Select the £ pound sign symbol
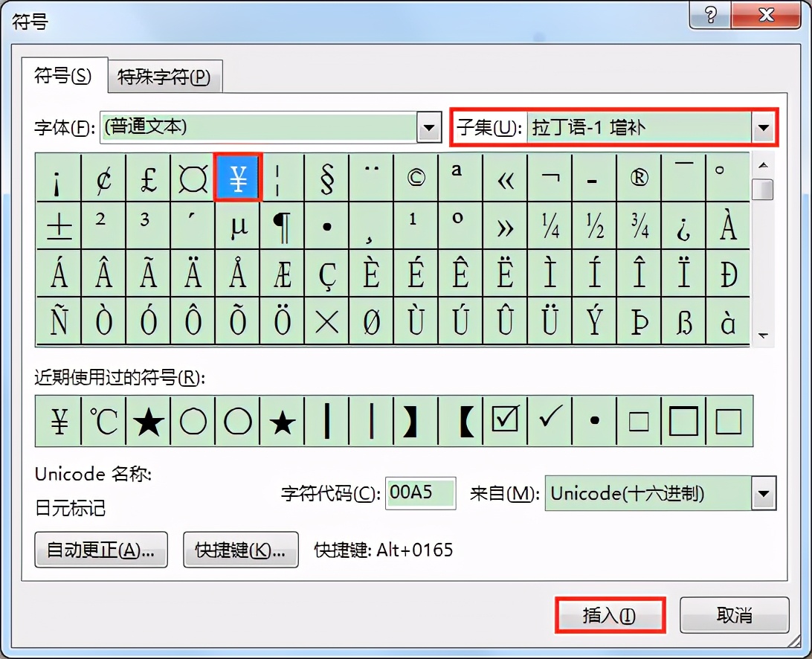Image resolution: width=812 pixels, height=659 pixels. point(148,177)
